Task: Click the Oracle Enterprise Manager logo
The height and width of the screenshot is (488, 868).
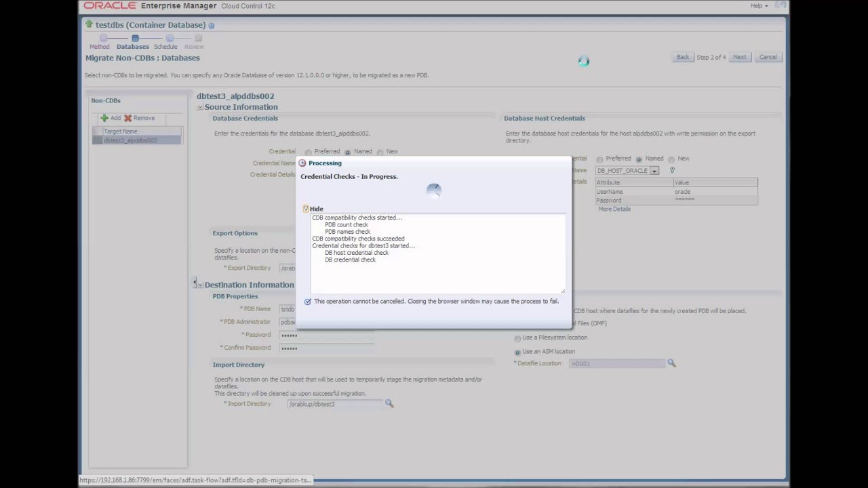Action: coord(110,5)
